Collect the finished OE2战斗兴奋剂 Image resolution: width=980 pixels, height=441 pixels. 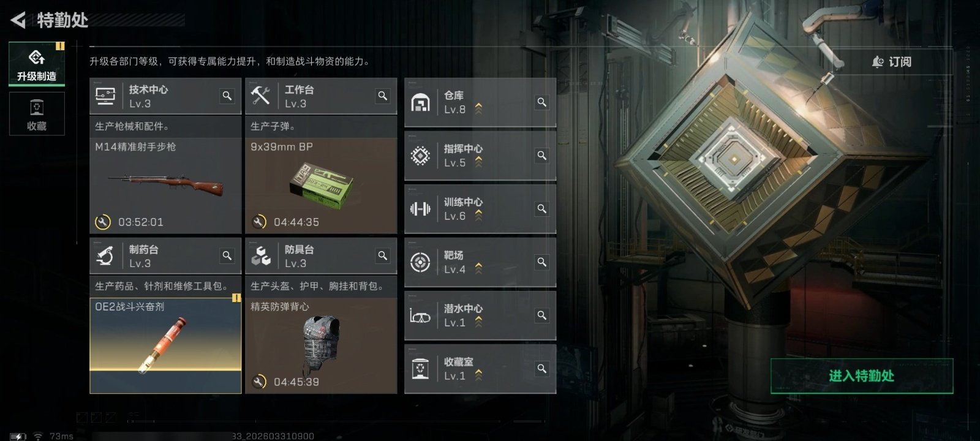[165, 346]
